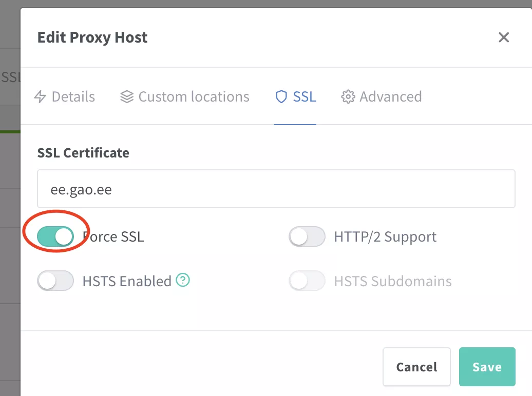Image resolution: width=532 pixels, height=396 pixels.
Task: Click the gear icon beside Advanced
Action: coord(348,97)
